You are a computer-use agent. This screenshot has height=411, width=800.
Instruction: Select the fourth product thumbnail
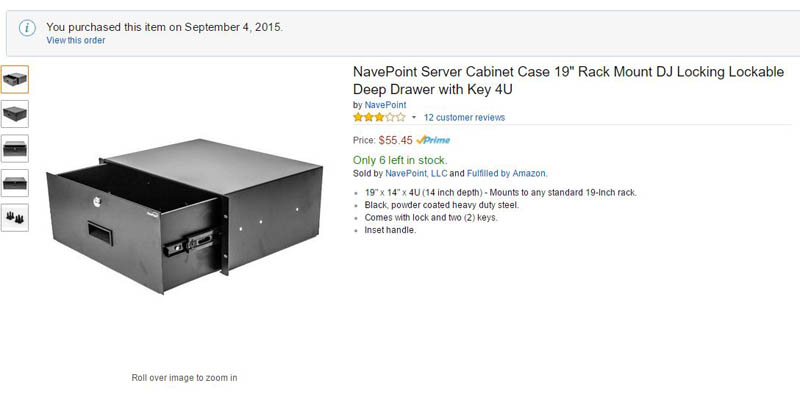15,183
